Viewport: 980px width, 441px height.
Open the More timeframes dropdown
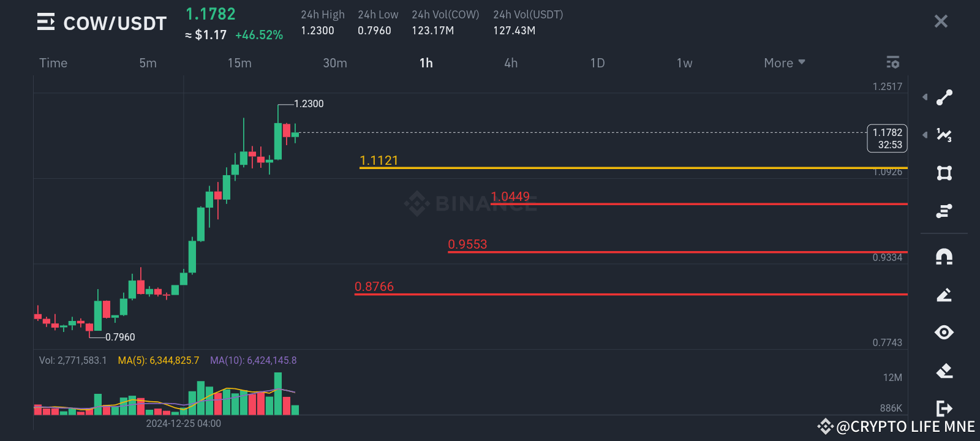point(783,62)
